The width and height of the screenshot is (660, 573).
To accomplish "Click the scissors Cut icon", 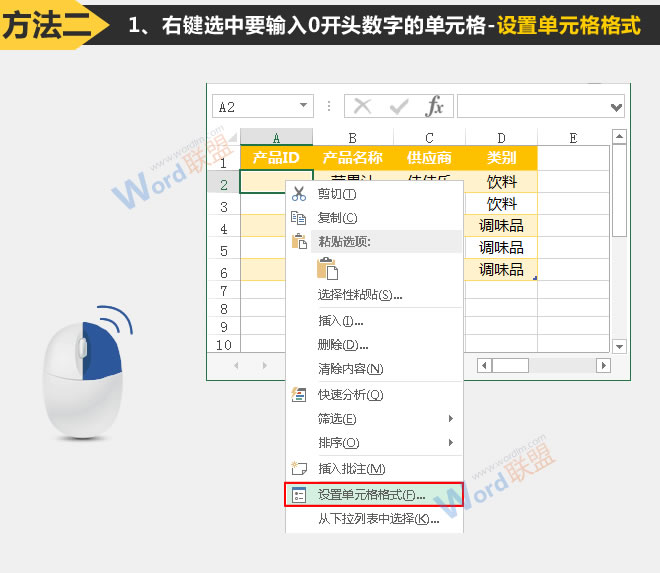I will [x=299, y=194].
